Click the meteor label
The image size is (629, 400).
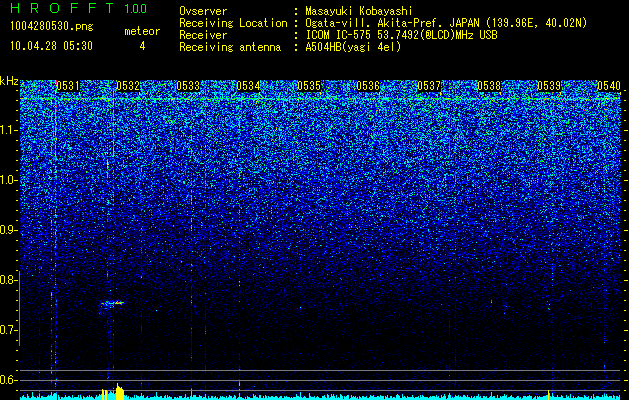[x=142, y=31]
